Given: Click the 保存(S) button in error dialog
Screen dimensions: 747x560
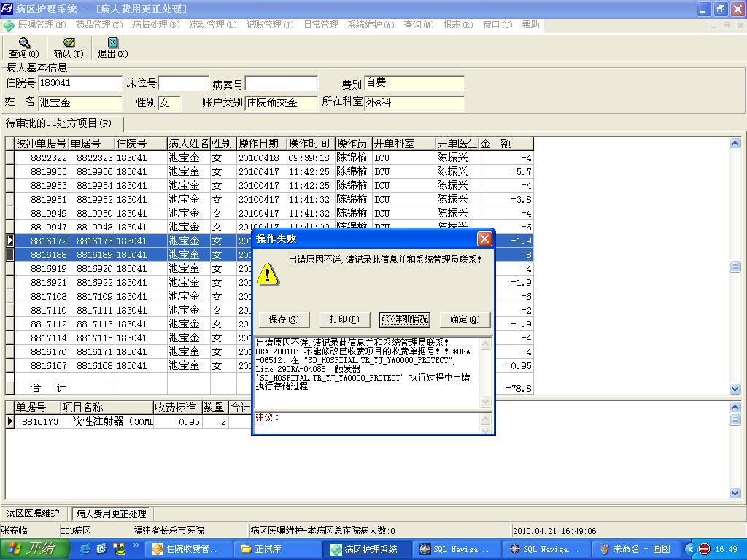Looking at the screenshot, I should click(x=284, y=319).
